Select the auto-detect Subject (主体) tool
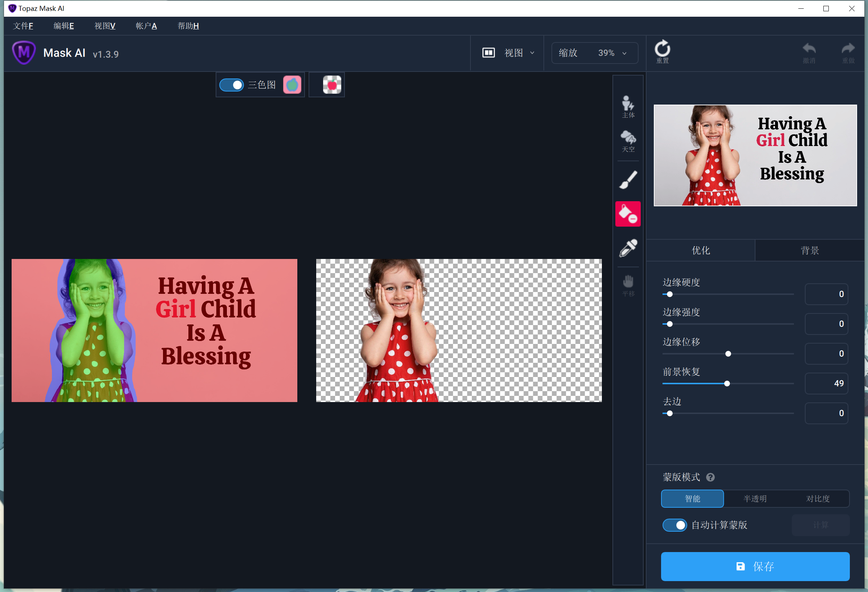The height and width of the screenshot is (592, 868). tap(628, 106)
